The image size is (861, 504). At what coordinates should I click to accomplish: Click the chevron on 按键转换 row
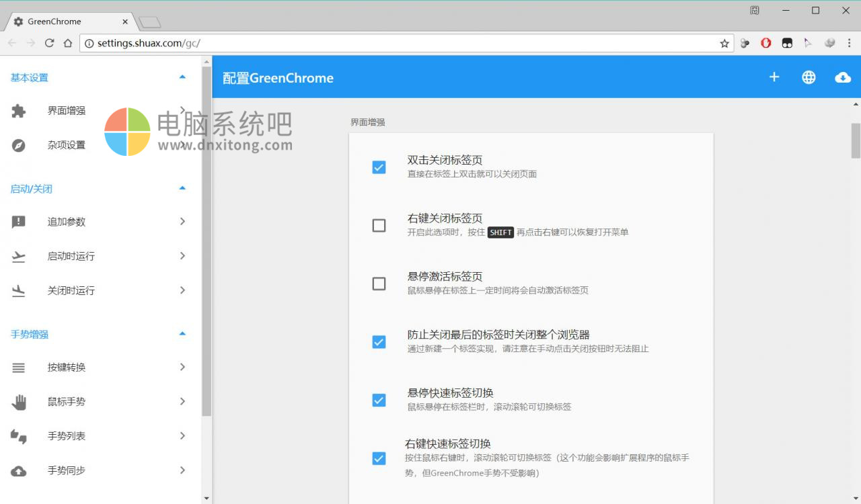[182, 367]
